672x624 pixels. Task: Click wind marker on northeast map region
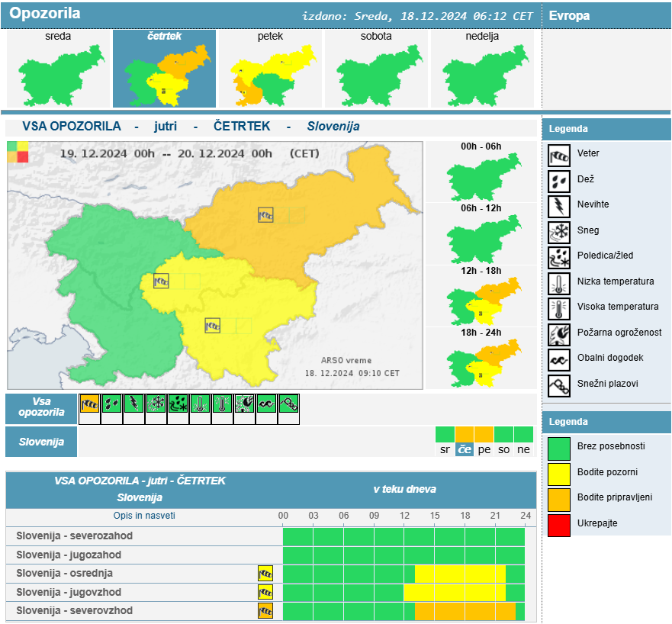coord(265,215)
